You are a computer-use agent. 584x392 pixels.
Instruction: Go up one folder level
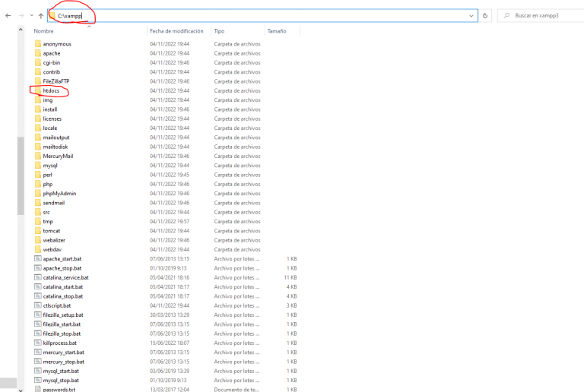(40, 15)
